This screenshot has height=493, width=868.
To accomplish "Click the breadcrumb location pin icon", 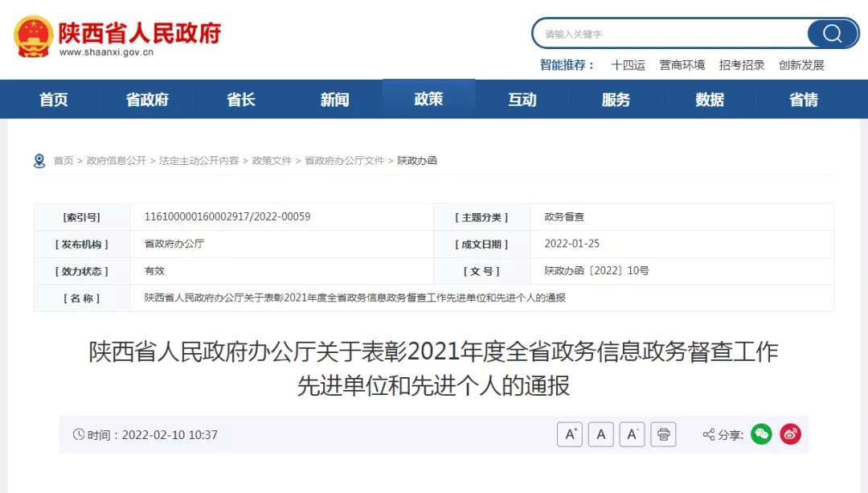I will (39, 161).
